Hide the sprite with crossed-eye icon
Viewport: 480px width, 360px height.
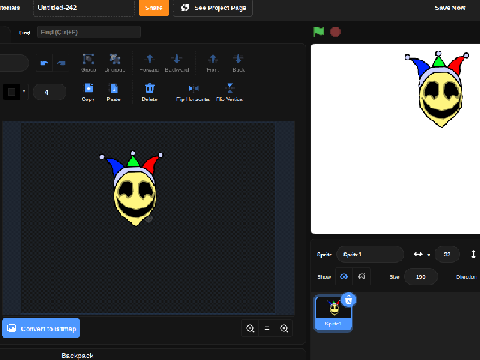tap(361, 276)
